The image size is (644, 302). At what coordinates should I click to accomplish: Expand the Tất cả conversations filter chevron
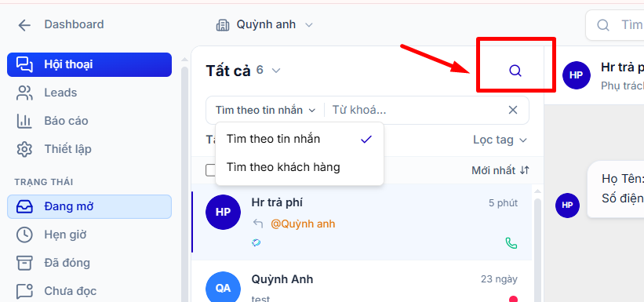(276, 71)
